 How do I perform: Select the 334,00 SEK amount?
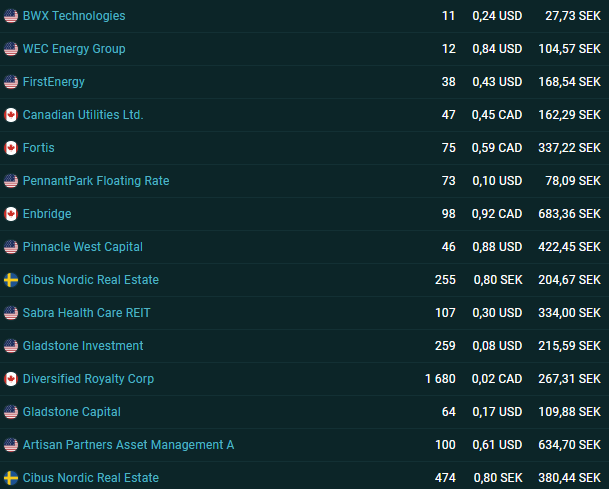569,313
